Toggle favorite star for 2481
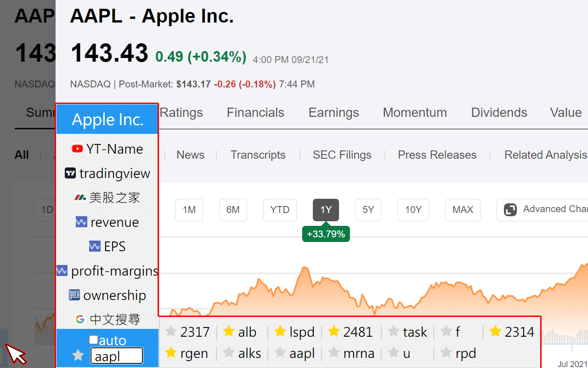This screenshot has width=588, height=368. (334, 332)
